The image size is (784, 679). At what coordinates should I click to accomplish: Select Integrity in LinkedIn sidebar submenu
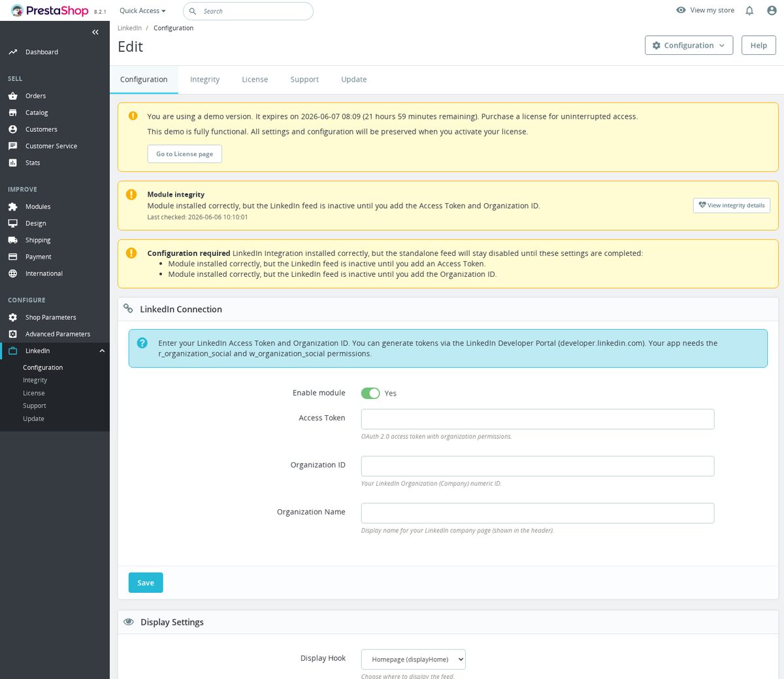tap(35, 380)
